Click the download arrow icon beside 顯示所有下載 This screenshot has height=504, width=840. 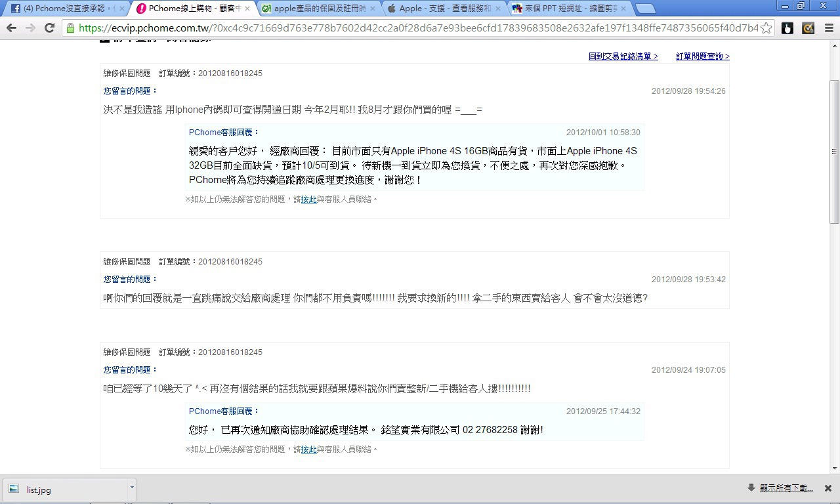751,488
